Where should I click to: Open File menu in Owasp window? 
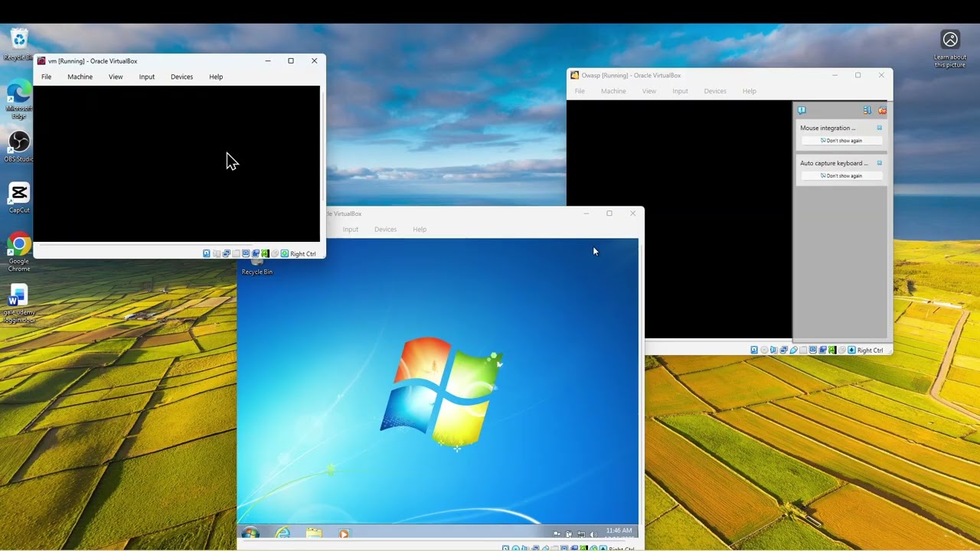(x=580, y=91)
